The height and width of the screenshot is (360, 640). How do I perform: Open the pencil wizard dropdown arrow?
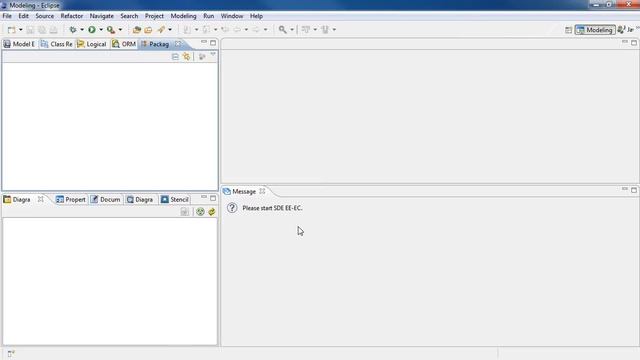point(170,30)
